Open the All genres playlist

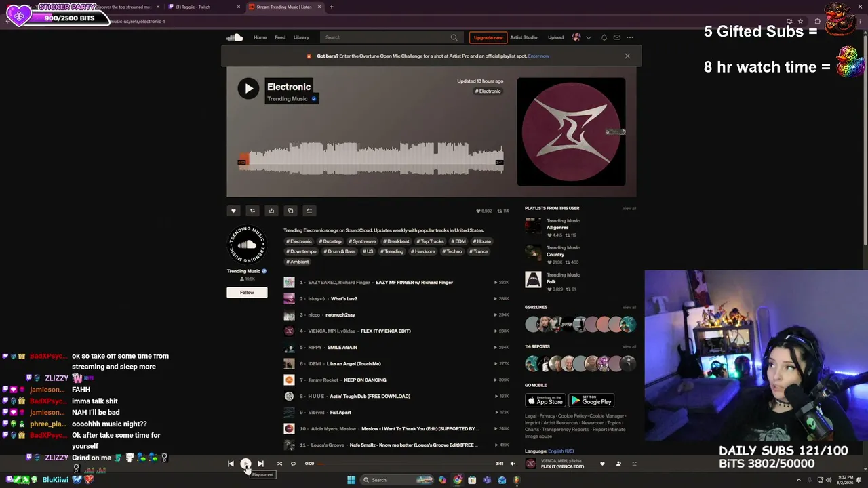pos(557,228)
